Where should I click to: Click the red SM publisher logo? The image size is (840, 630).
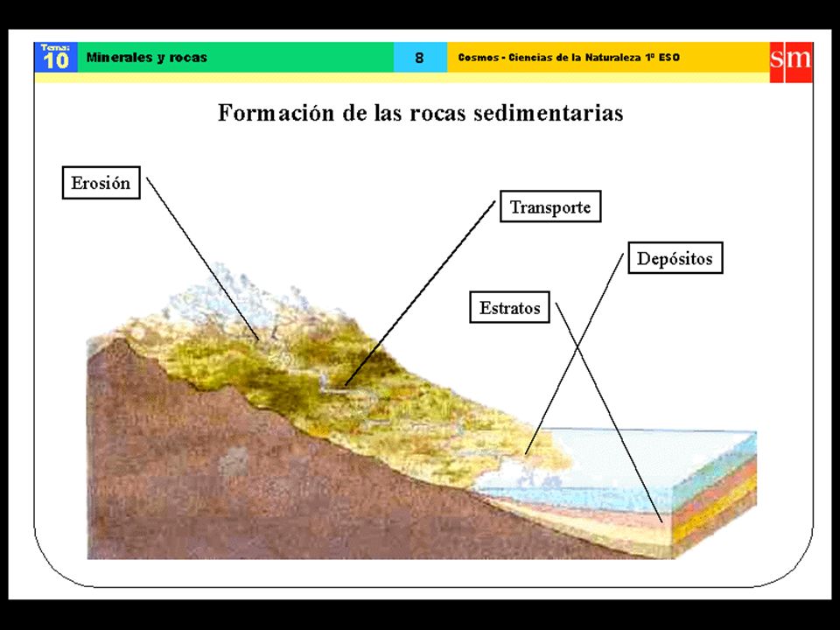coord(791,62)
